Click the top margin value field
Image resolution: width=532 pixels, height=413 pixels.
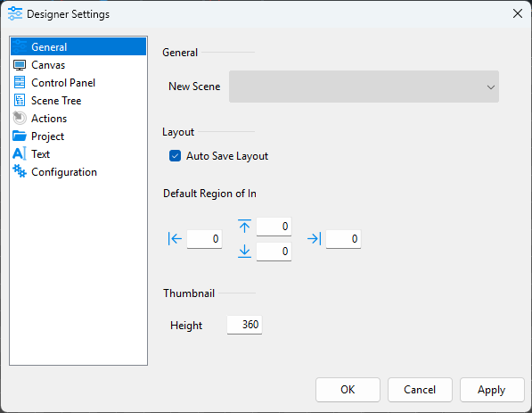click(274, 227)
